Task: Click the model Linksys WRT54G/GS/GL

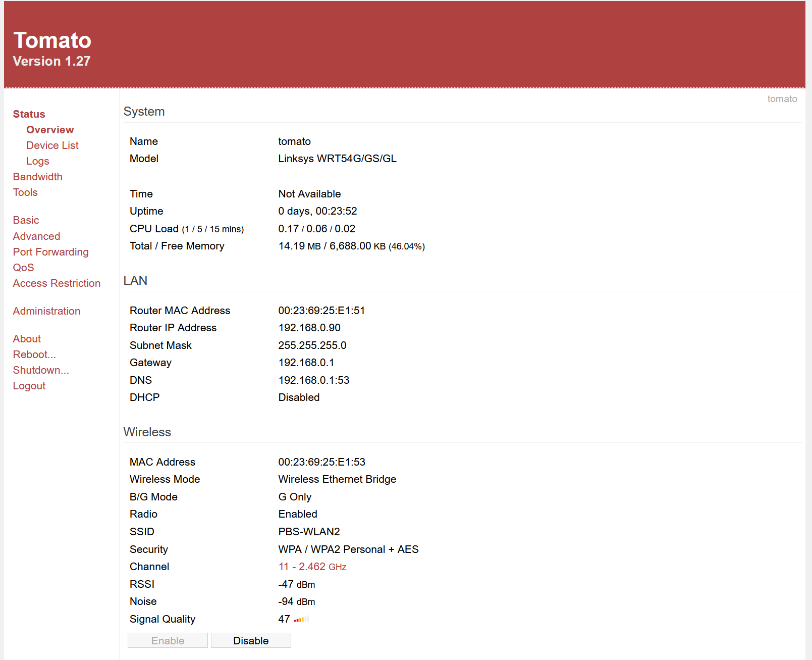Action: pos(337,159)
